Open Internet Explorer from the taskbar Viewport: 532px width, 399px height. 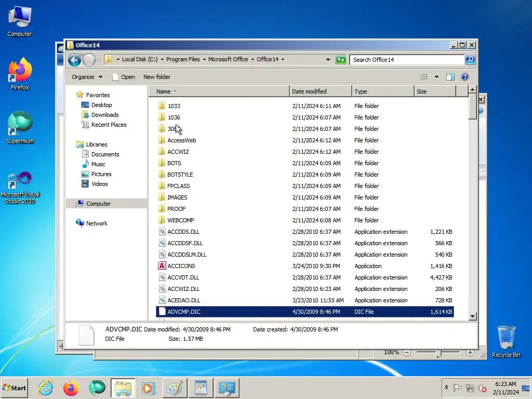pyautogui.click(x=46, y=388)
